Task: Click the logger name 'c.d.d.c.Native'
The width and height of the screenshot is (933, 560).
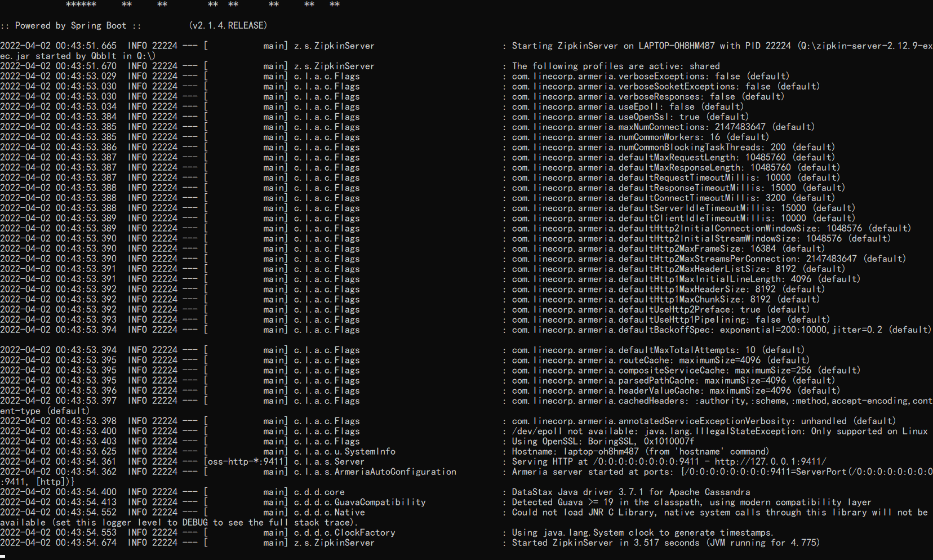Action: tap(330, 512)
